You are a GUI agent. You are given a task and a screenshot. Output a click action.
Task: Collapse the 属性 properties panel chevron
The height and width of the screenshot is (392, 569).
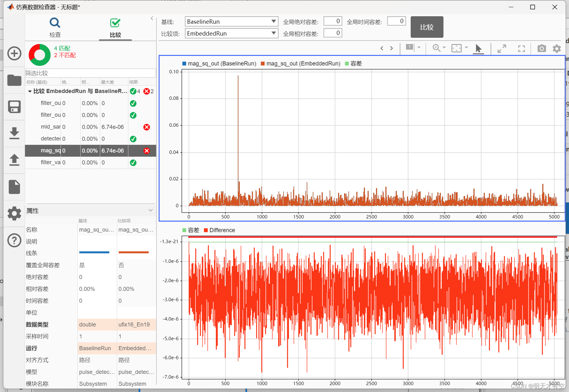(151, 210)
